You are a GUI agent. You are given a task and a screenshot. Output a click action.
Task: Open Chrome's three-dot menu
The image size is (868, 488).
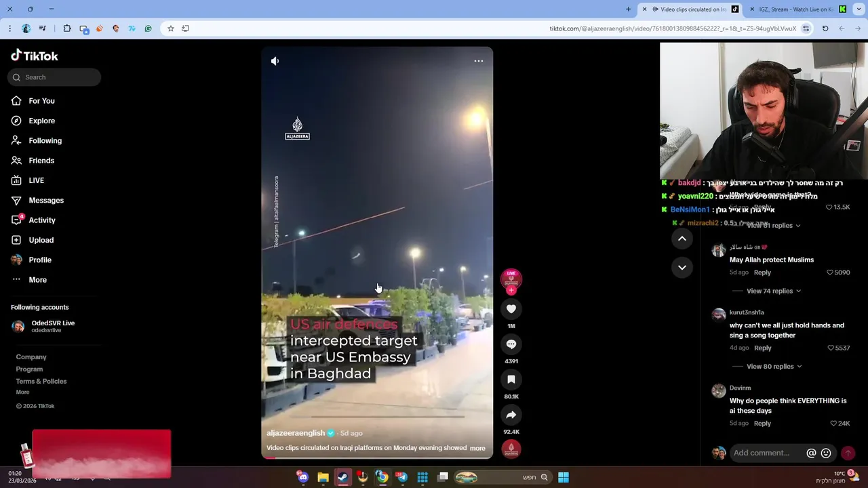[x=9, y=28]
